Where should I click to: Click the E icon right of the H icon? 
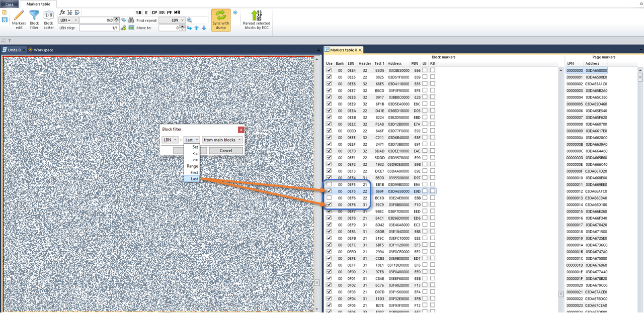76,12
